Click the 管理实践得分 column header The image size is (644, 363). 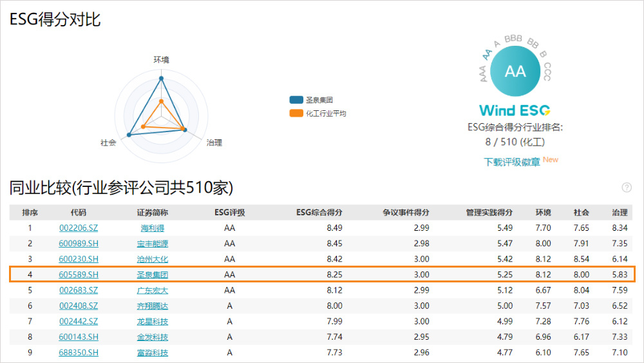click(x=489, y=212)
